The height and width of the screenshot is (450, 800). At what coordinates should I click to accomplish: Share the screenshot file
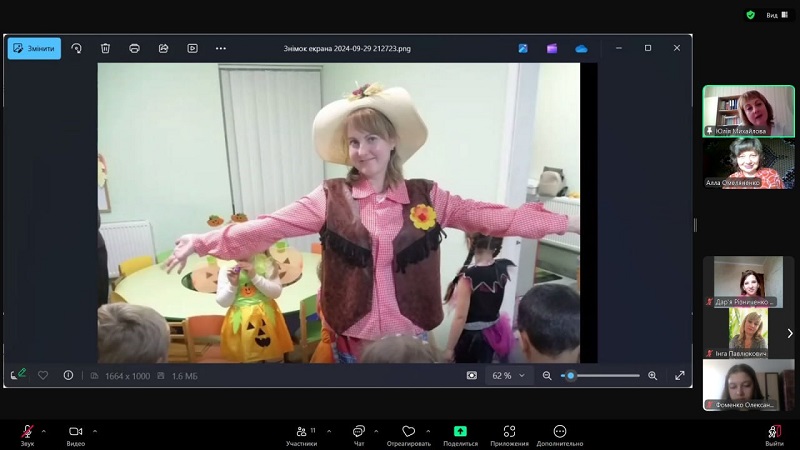[163, 48]
